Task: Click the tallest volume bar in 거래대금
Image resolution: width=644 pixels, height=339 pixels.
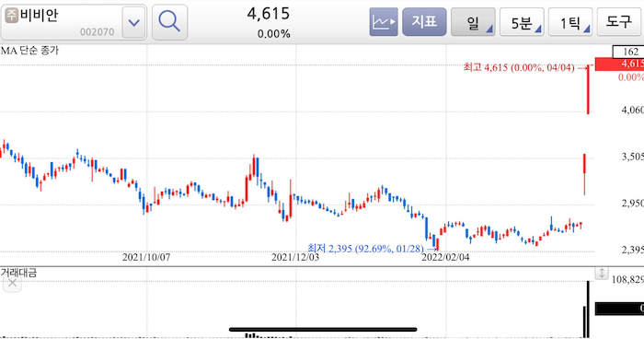Action: coord(588,310)
